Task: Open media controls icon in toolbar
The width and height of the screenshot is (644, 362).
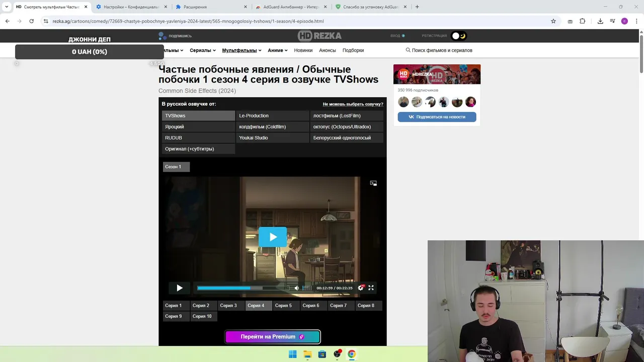Action: (x=612, y=21)
